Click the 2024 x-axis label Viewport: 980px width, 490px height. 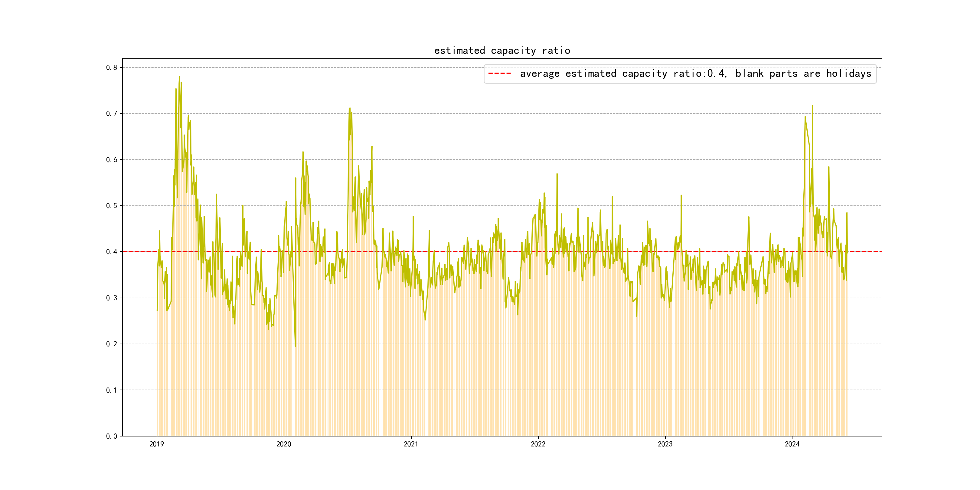tap(792, 444)
